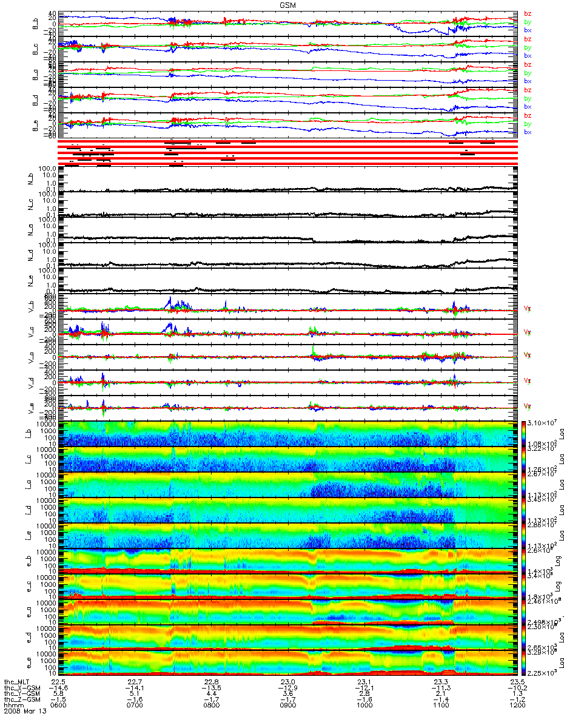Click the bx legend of panel B_d
Viewport: 564px width, 728px height.
528,106
